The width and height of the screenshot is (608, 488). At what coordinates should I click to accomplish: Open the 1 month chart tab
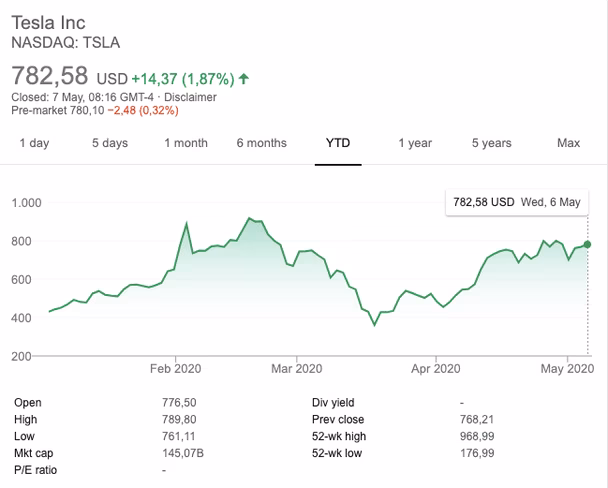(186, 143)
